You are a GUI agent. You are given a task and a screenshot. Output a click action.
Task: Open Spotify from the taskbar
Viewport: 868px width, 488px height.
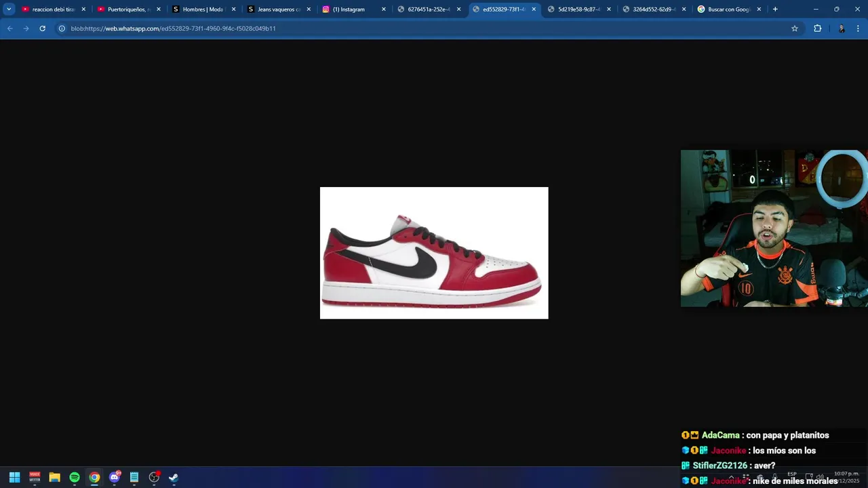point(75,477)
